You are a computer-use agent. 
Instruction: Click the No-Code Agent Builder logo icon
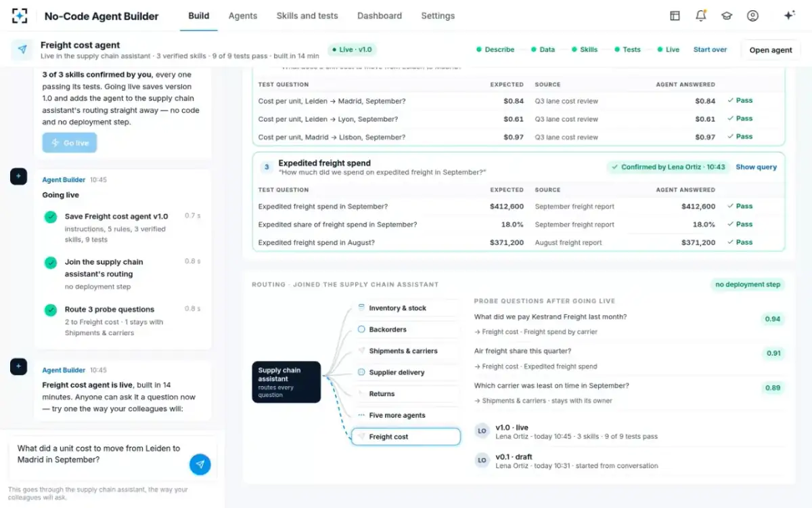pyautogui.click(x=20, y=16)
